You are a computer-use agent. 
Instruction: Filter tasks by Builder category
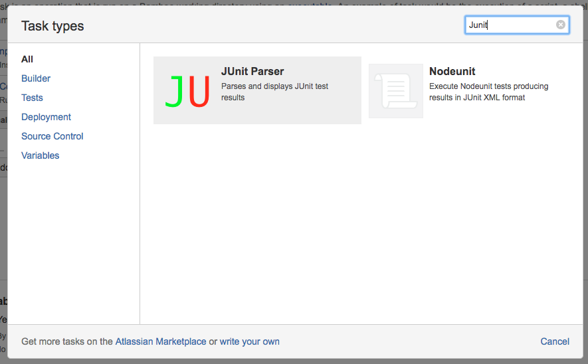point(36,78)
